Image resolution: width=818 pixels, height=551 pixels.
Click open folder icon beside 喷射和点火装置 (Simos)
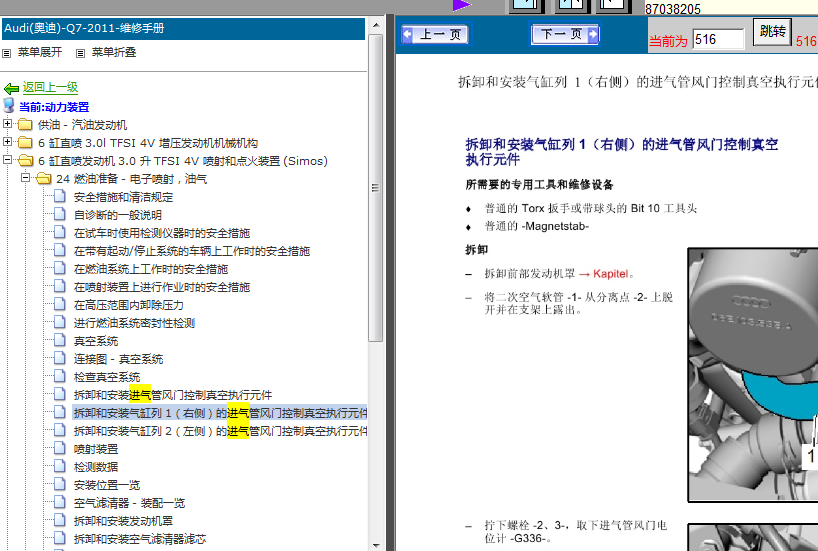tap(26, 160)
